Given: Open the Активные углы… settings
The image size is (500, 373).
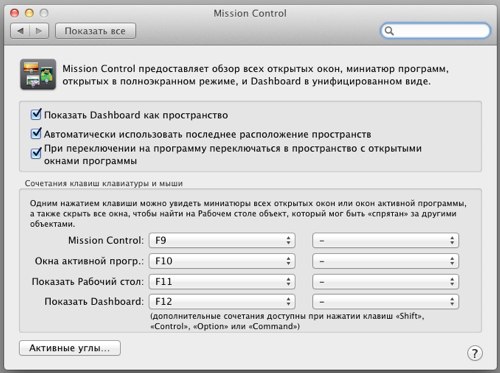Looking at the screenshot, I should coord(70,348).
